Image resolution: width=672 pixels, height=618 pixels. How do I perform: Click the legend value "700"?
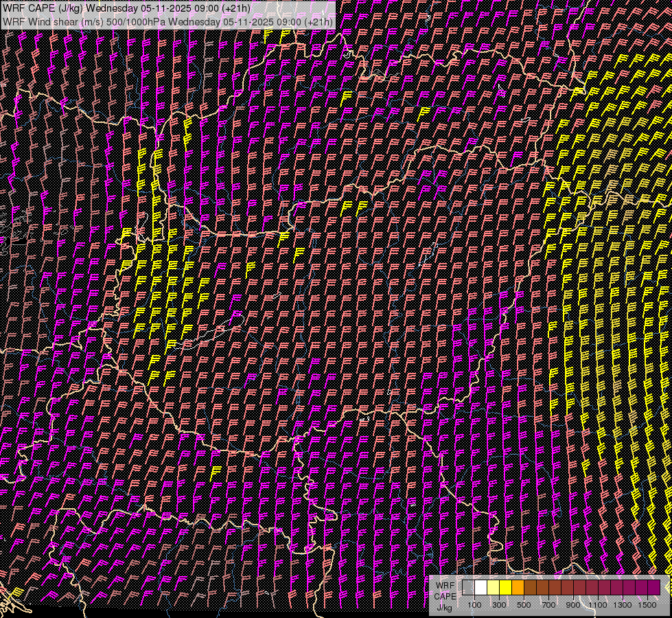click(548, 605)
